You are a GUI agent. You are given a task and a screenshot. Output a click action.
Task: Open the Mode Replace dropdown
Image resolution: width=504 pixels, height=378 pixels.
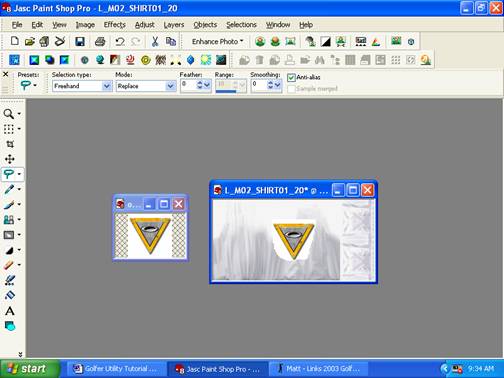point(170,86)
